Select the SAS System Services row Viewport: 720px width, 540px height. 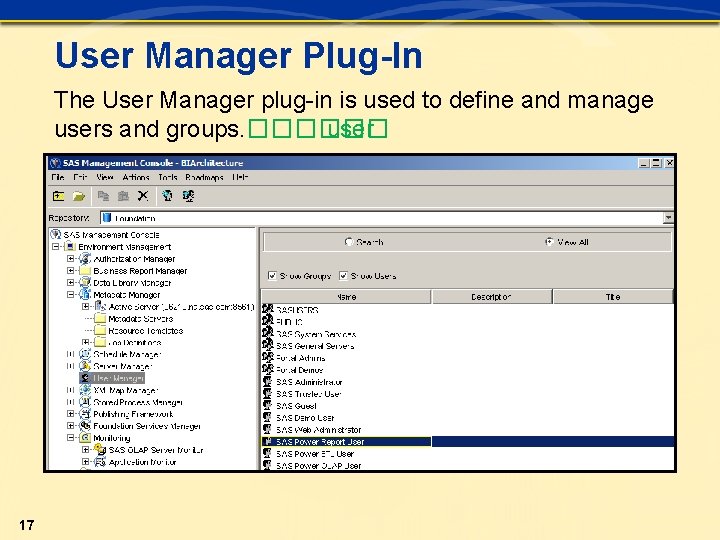467,334
